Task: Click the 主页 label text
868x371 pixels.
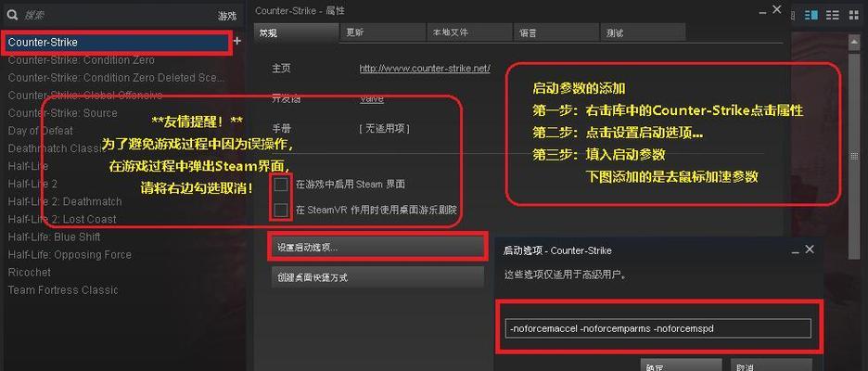Action: click(281, 69)
